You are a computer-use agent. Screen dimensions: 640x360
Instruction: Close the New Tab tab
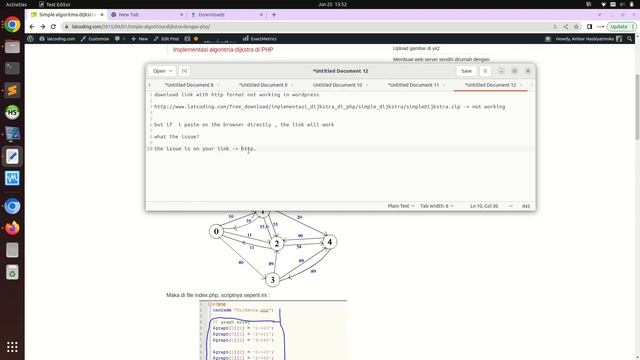tap(182, 15)
